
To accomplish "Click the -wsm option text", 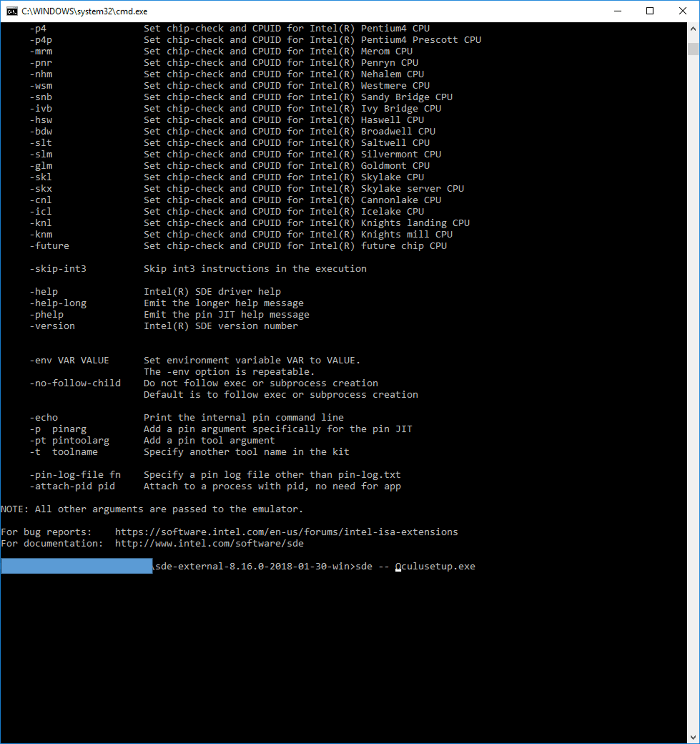I will coord(41,86).
